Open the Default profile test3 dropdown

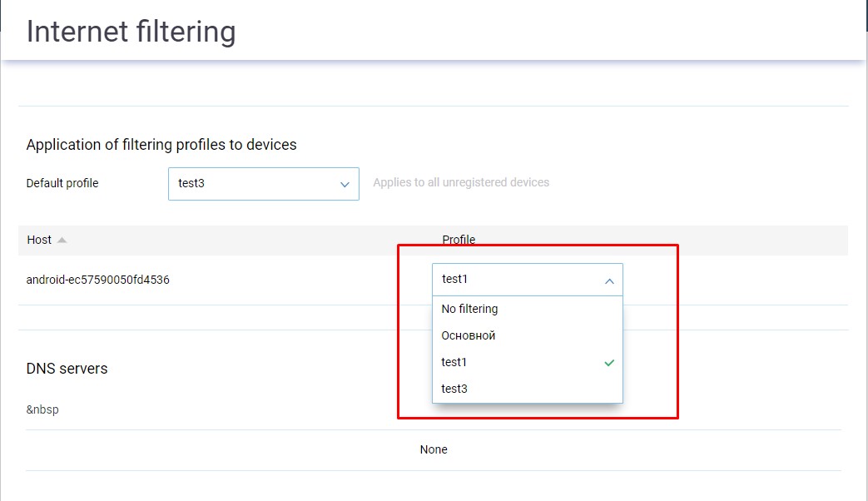pyautogui.click(x=264, y=184)
